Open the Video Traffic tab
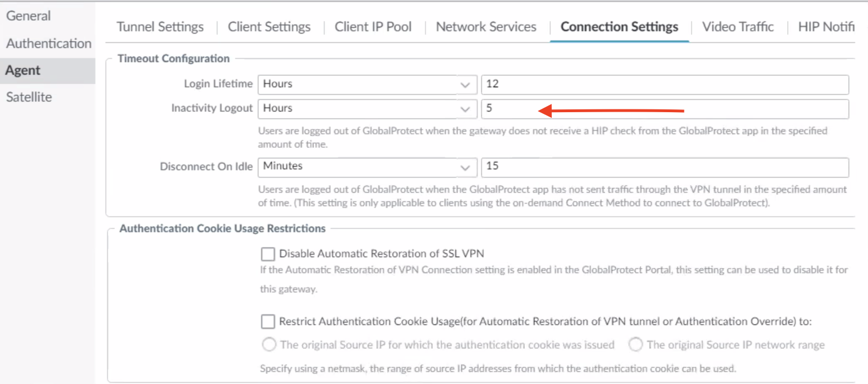868x384 pixels. [x=737, y=27]
